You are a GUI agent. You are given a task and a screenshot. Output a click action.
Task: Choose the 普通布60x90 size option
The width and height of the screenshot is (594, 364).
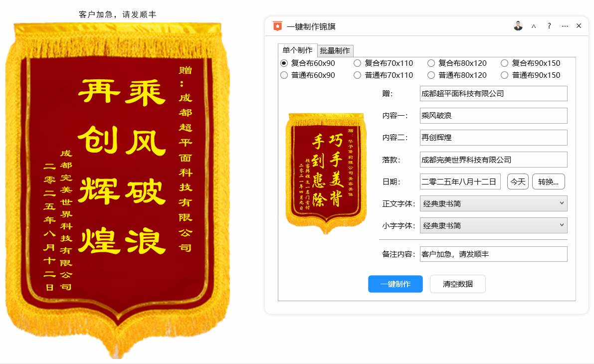pos(308,75)
